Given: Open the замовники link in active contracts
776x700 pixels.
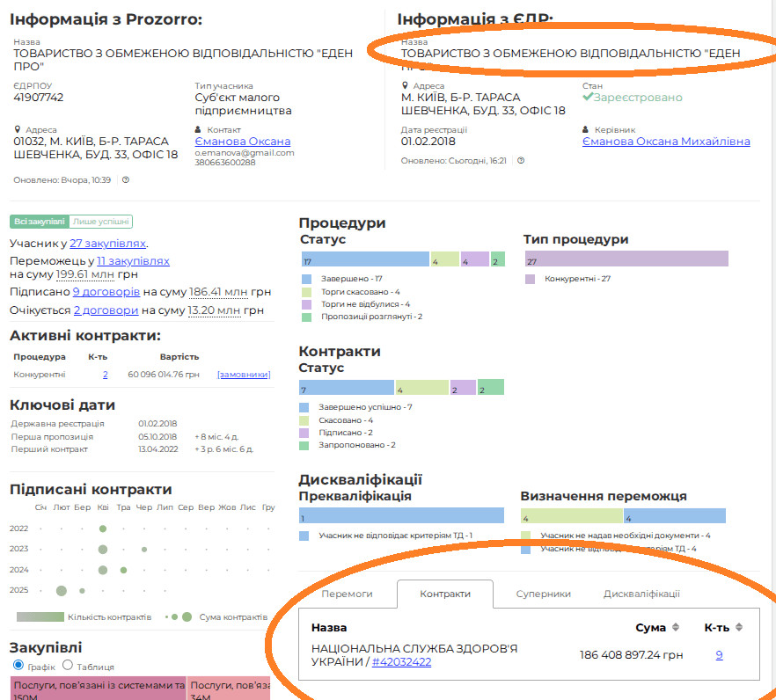Looking at the screenshot, I should (x=244, y=375).
